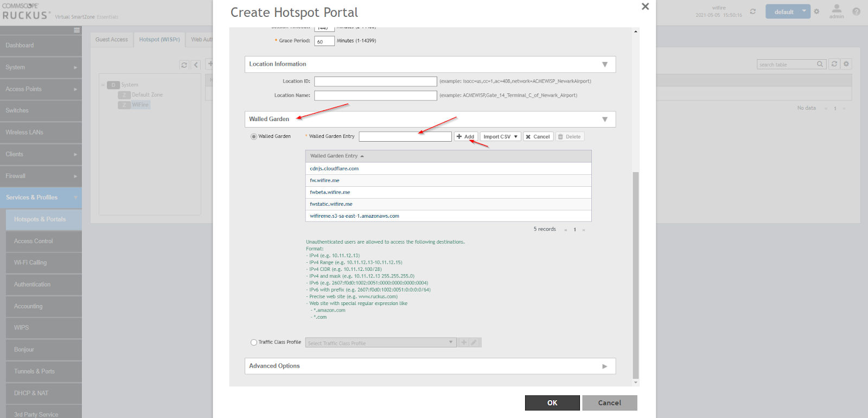868x418 pixels.
Task: Click the dialog scroll down arrow
Action: 636,383
